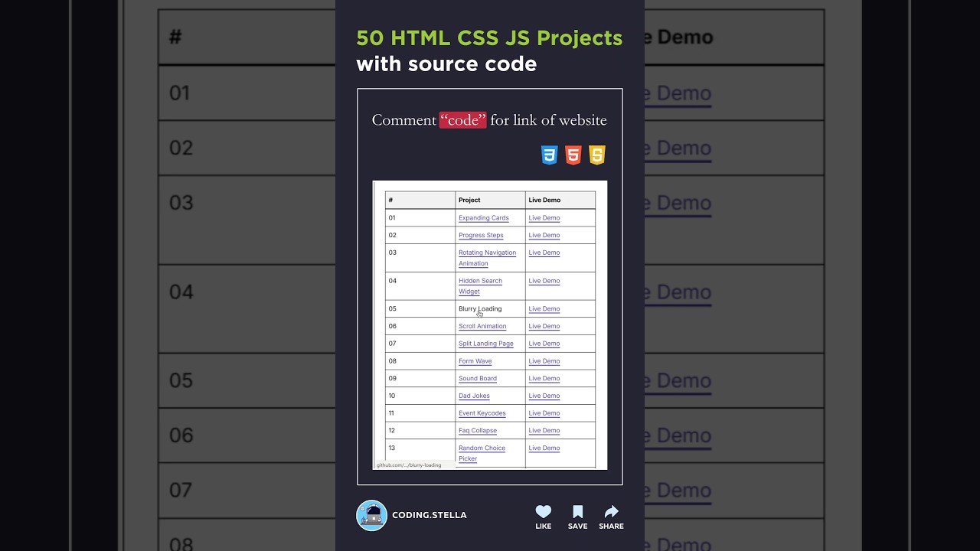Click the large "03" in background table
This screenshot has width=980, height=551.
click(x=181, y=203)
